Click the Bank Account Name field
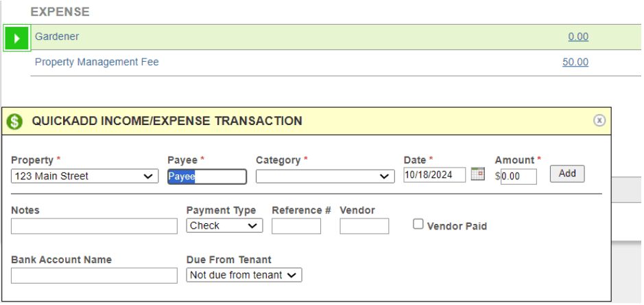 [94, 275]
